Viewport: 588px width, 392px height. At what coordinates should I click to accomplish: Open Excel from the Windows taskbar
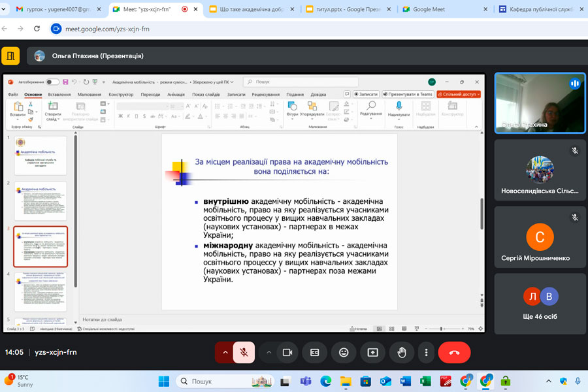(425, 381)
